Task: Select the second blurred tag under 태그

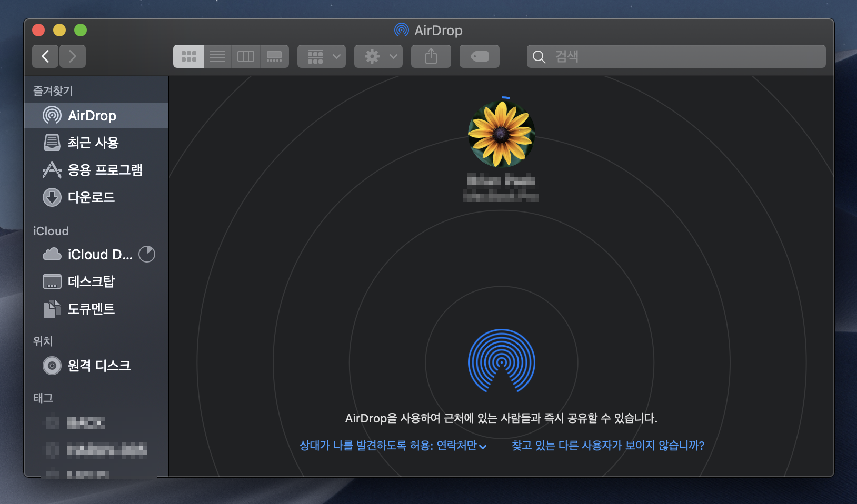Action: point(96,449)
